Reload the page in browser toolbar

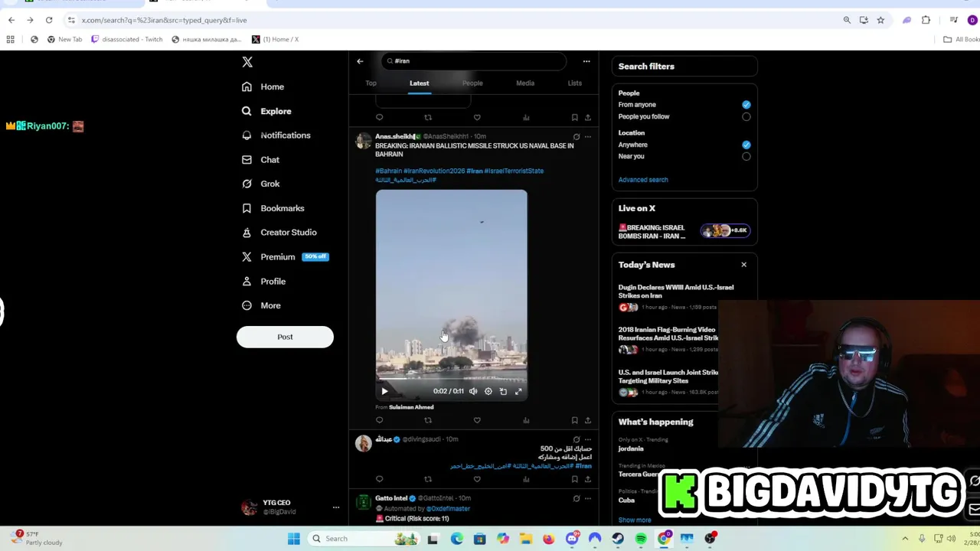coord(49,20)
